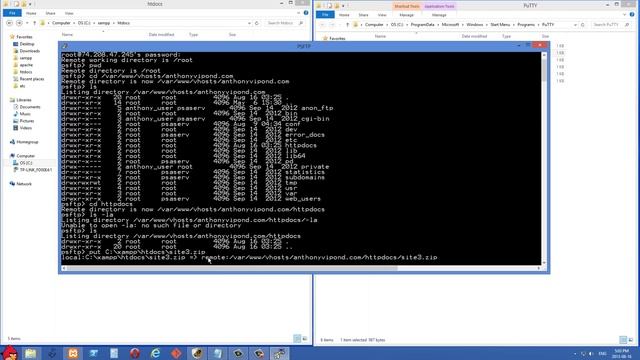This screenshot has height=360, width=640.
Task: Open Internet Explorer on taskbar
Action: coord(156,353)
